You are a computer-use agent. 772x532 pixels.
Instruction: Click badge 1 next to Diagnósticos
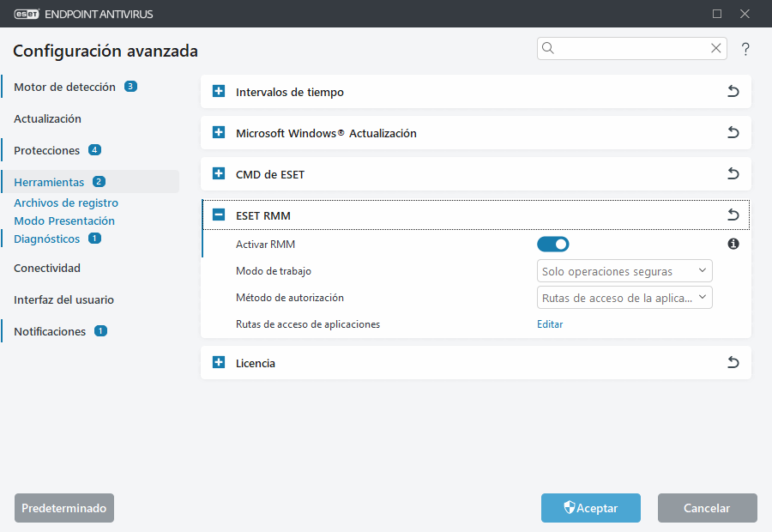click(94, 239)
